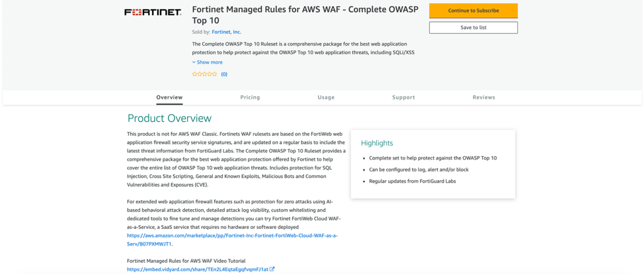
Task: Jump to the Reviews tab
Action: tap(484, 97)
